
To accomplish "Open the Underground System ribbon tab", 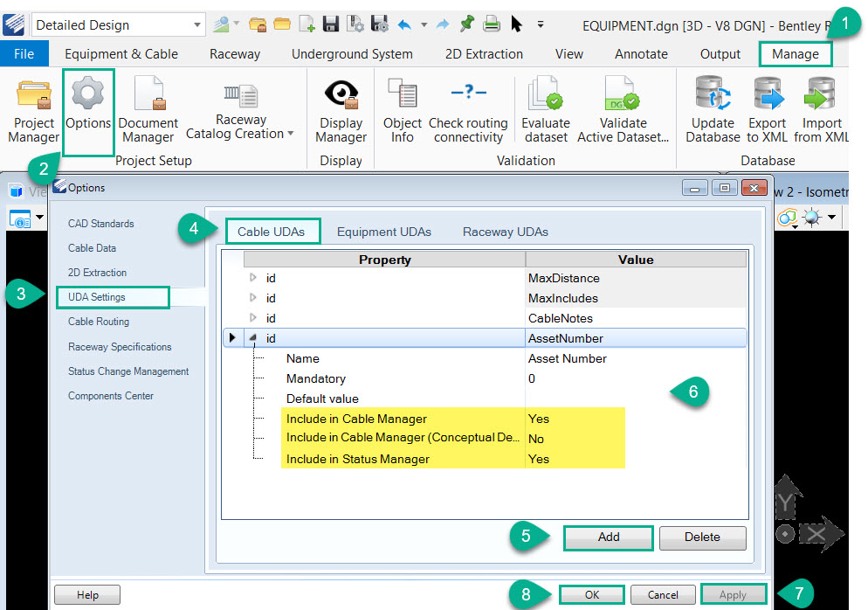I will [352, 53].
